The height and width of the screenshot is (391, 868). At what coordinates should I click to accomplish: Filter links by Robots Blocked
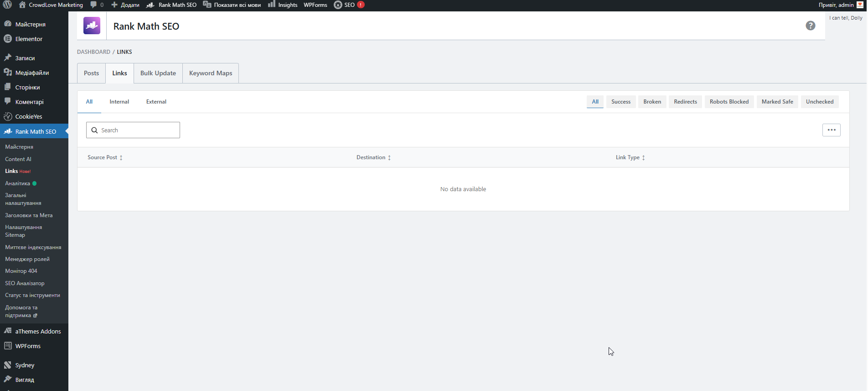[x=729, y=102]
